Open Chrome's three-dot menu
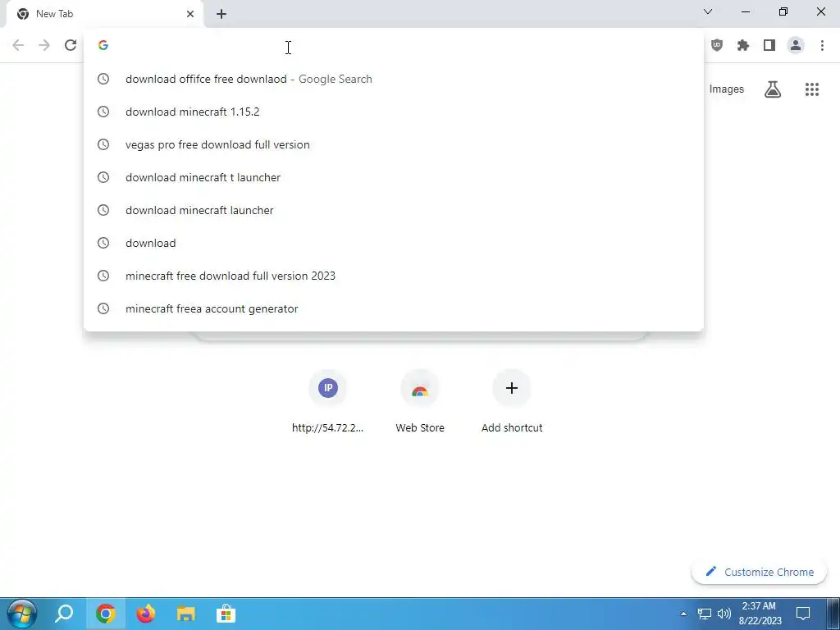The width and height of the screenshot is (840, 630). (x=822, y=46)
